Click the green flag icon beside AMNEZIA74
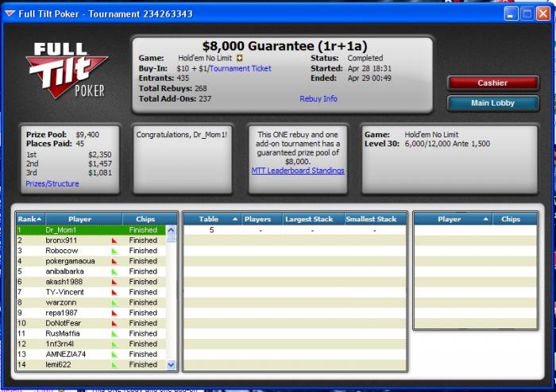This screenshot has width=556, height=392. [x=114, y=354]
